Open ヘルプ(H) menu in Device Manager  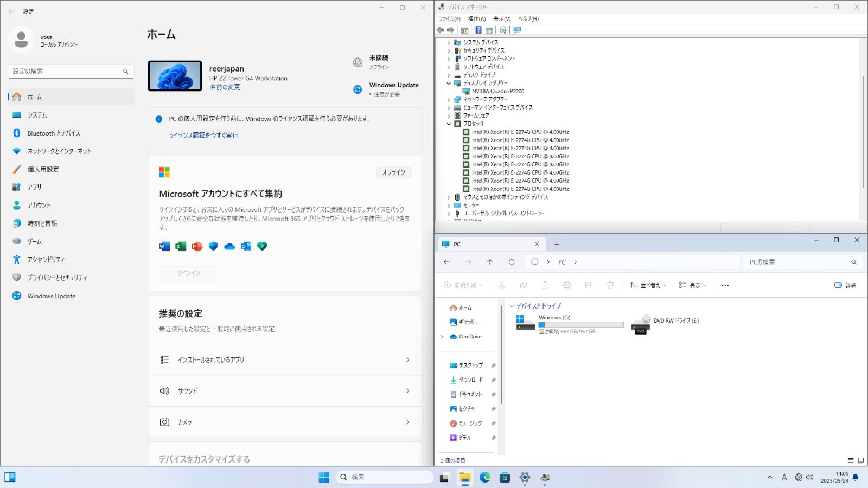click(x=528, y=19)
